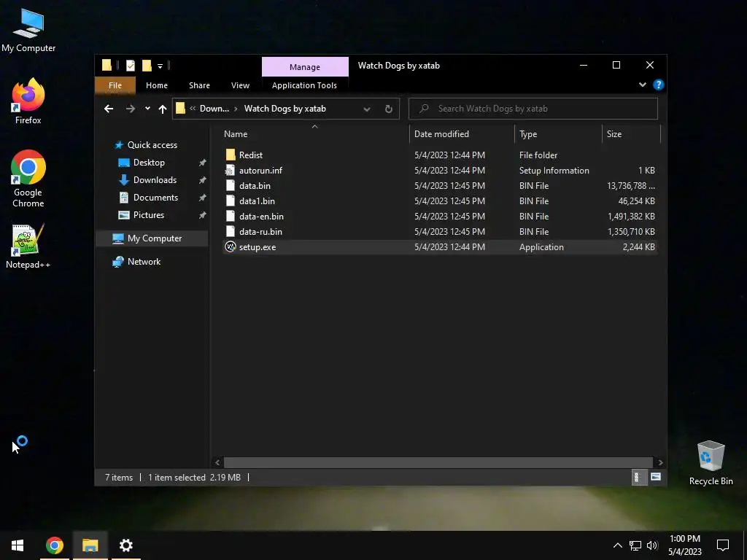
Task: Open the File menu tab
Action: click(115, 85)
